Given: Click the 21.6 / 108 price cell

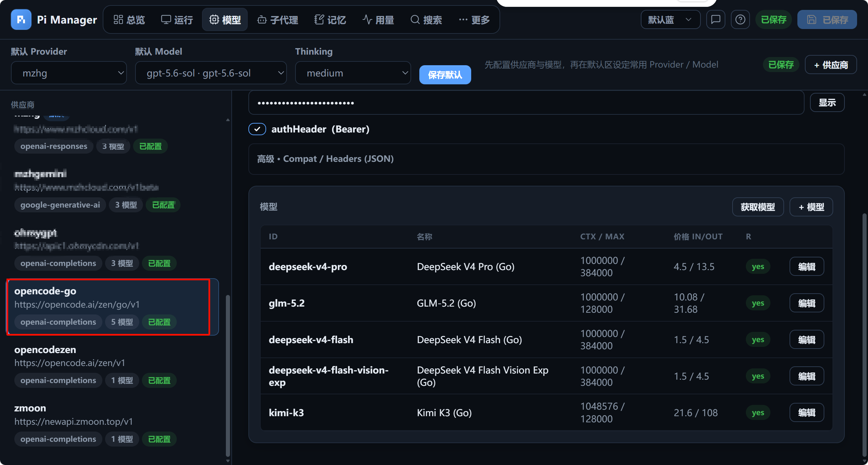Looking at the screenshot, I should (696, 413).
